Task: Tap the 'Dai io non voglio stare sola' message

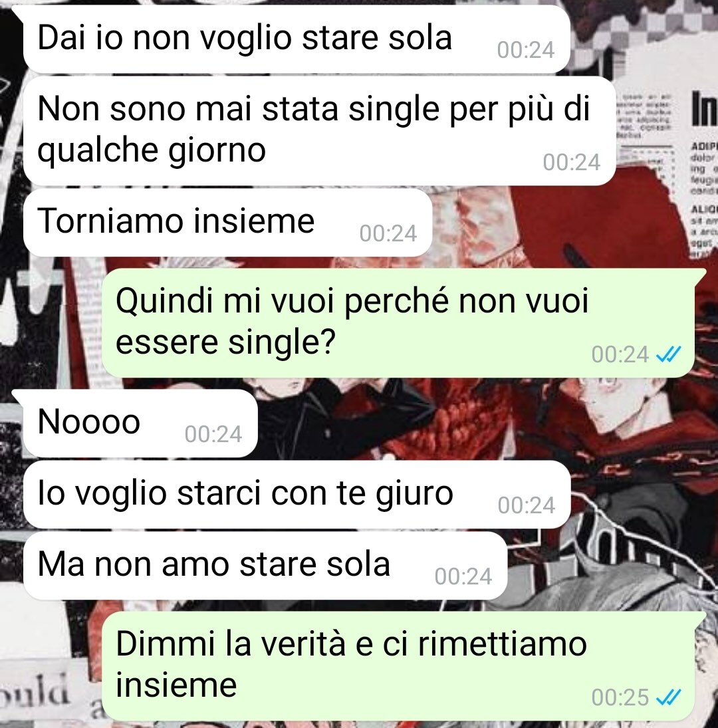Action: pos(296,39)
